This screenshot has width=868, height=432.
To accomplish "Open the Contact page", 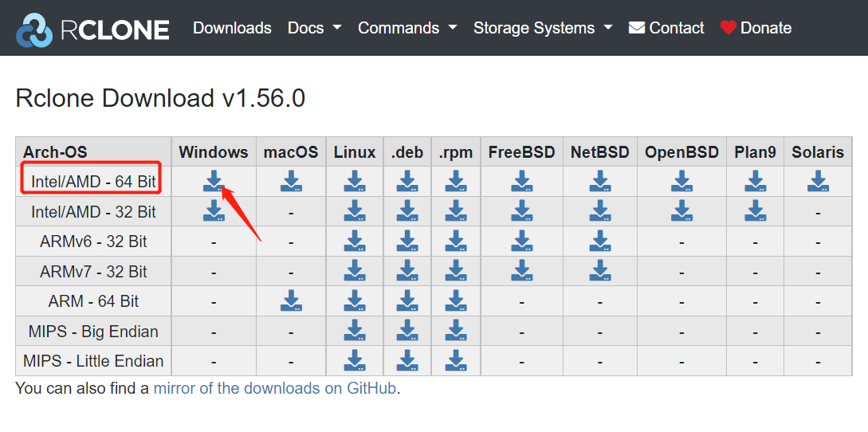I will coord(666,28).
